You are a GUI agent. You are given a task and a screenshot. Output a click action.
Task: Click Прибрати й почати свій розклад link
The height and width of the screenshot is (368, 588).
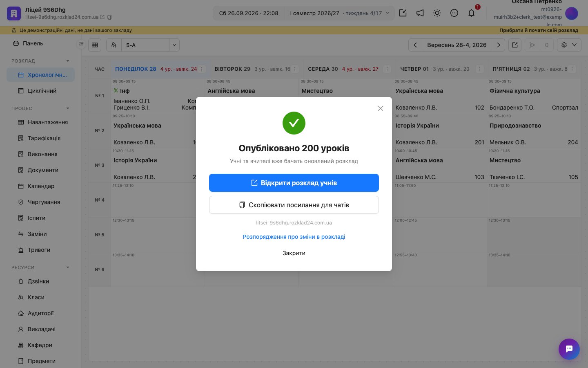click(x=539, y=30)
